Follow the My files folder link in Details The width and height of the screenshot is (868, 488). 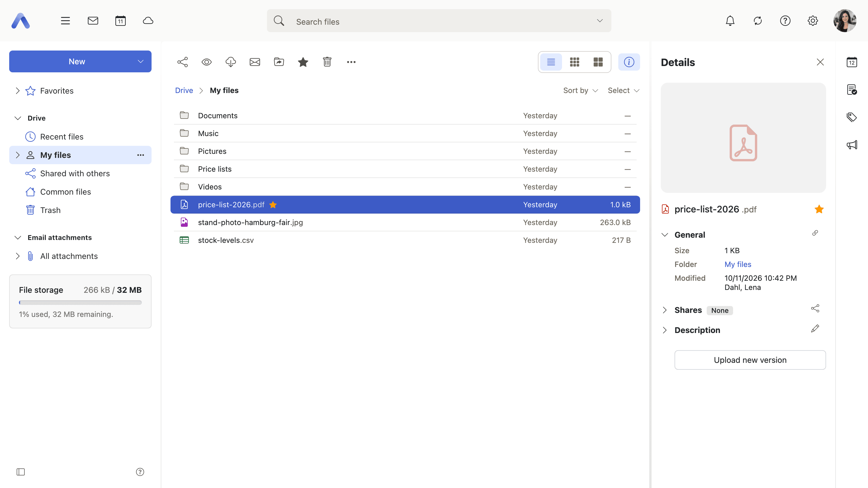738,265
